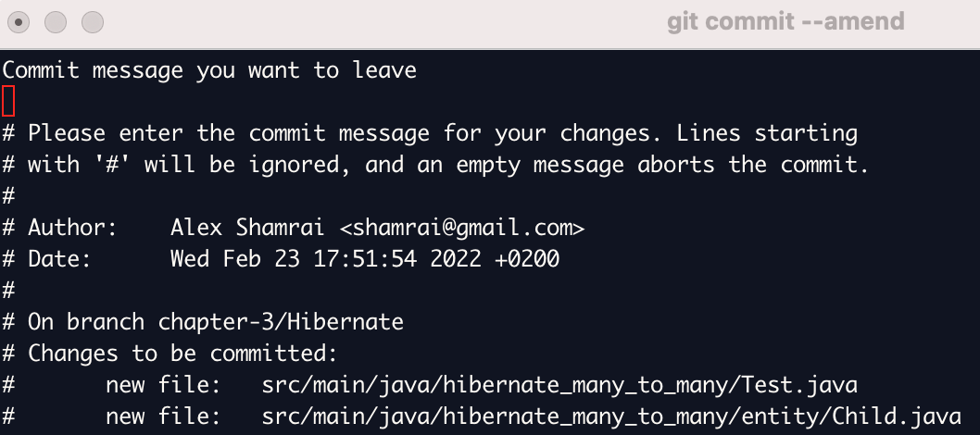
Task: Place cursor at the red cursor block
Action: point(8,101)
